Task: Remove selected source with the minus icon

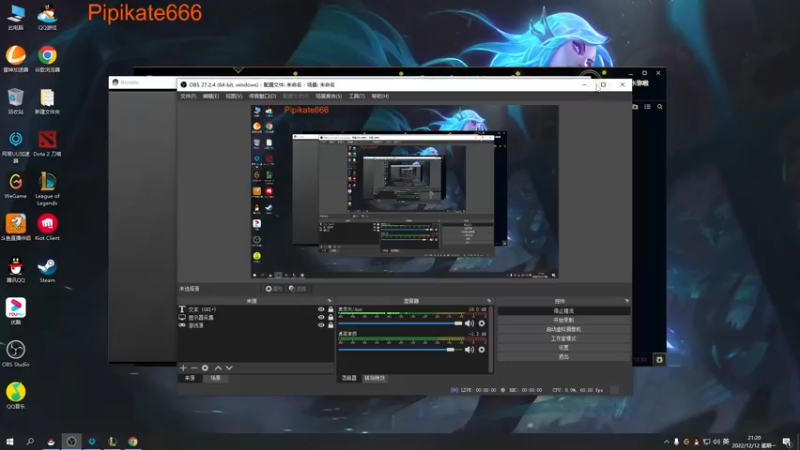Action: coord(194,368)
